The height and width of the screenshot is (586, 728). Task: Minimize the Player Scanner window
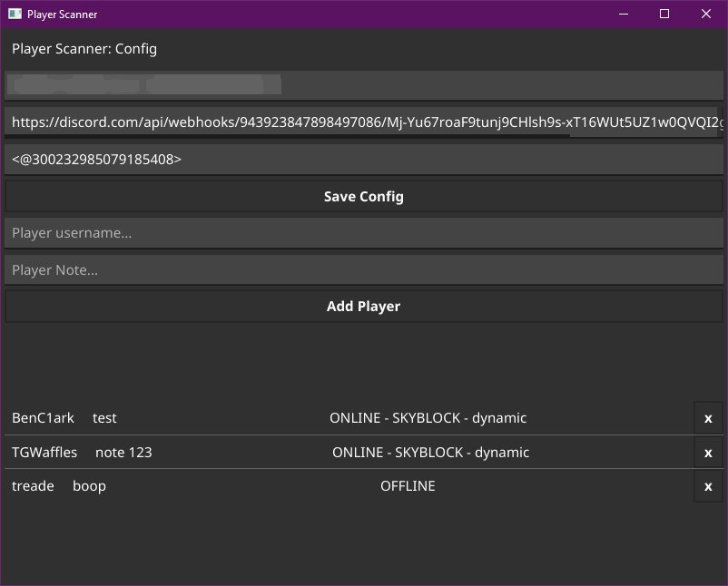(x=623, y=14)
